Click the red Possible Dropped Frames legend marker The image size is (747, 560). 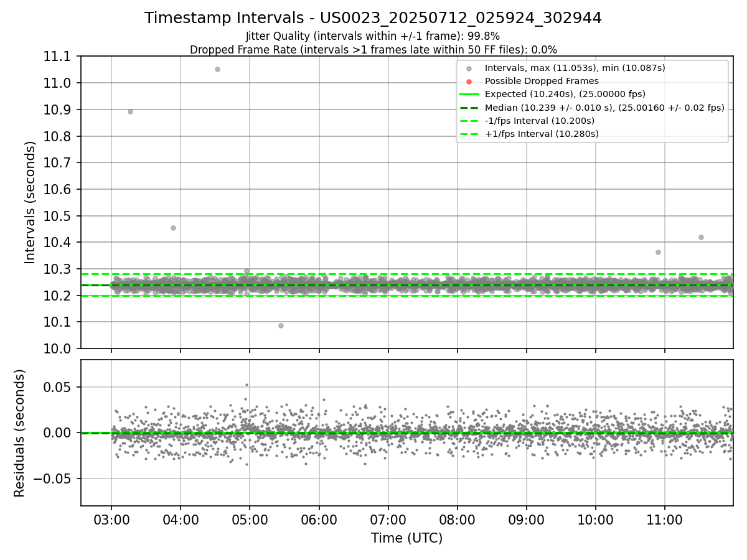[469, 82]
